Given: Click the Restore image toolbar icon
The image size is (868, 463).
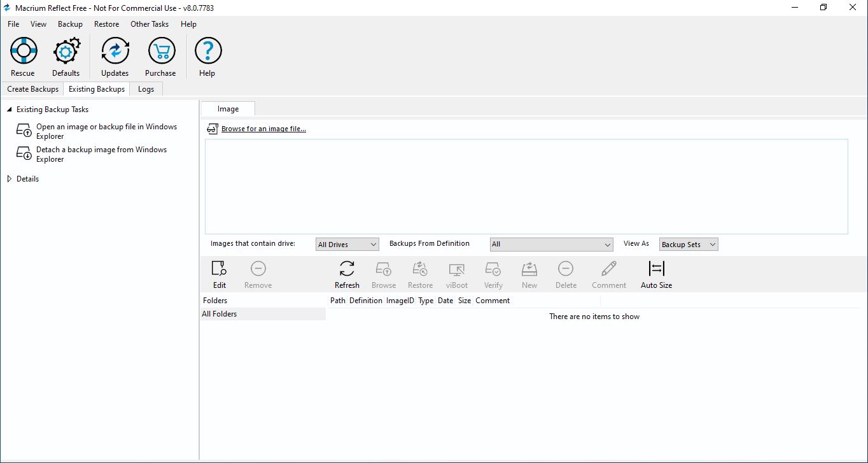Looking at the screenshot, I should coord(420,268).
